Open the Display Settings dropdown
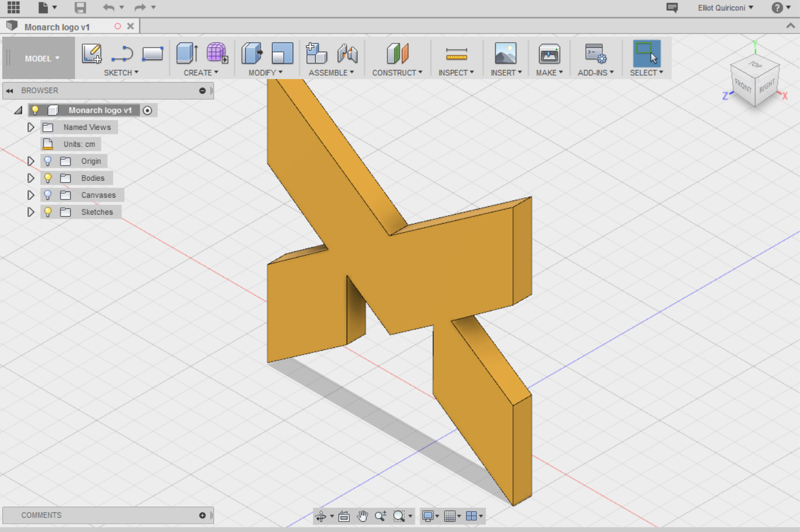Viewport: 800px width, 532px height. 431,516
